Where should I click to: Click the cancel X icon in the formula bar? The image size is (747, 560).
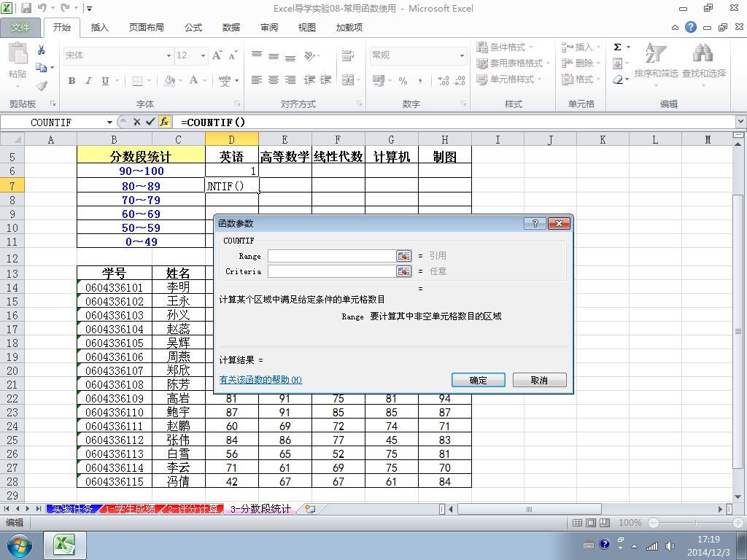click(x=136, y=122)
